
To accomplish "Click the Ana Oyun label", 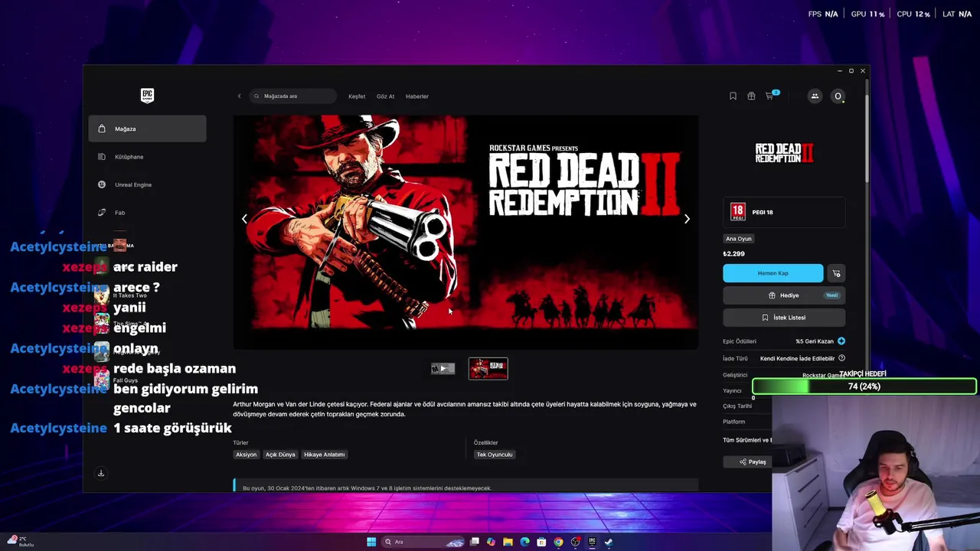I will pyautogui.click(x=739, y=239).
